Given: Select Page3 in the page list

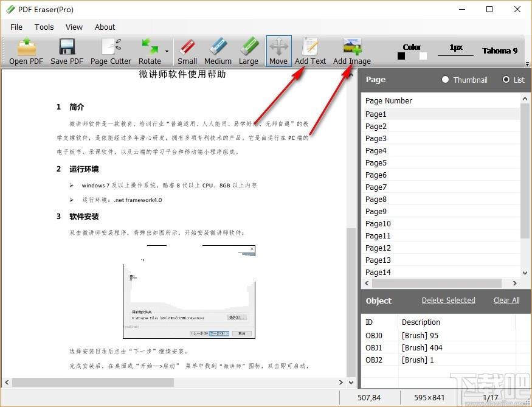Looking at the screenshot, I should point(441,139).
